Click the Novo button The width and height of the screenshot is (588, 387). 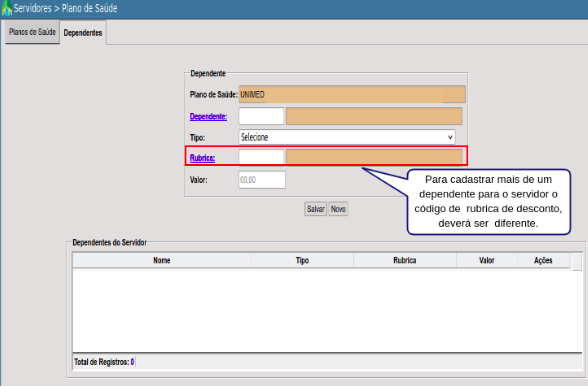338,209
